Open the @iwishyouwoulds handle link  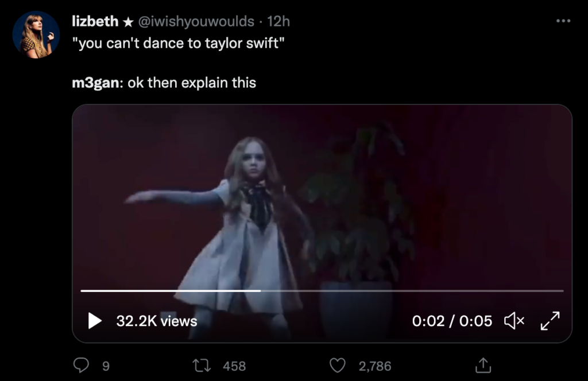point(196,21)
